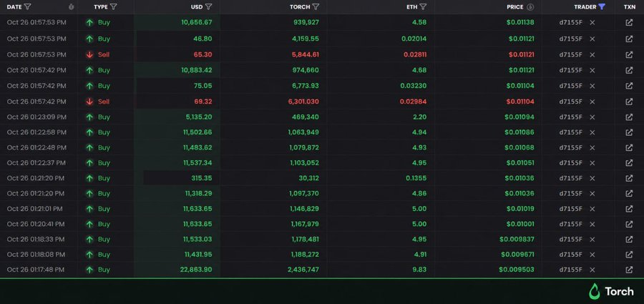Remove trader filter X on the 69.32 sell row
The height and width of the screenshot is (304, 644).
pos(592,102)
